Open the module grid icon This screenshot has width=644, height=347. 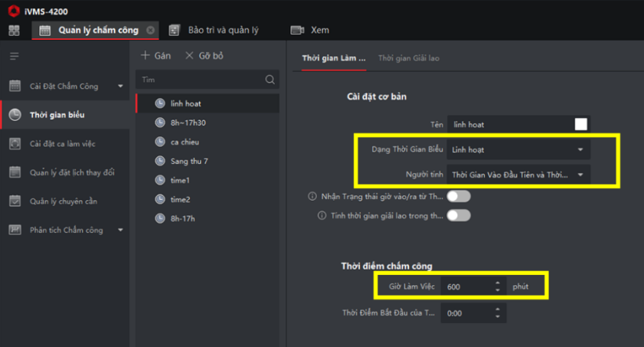14,31
